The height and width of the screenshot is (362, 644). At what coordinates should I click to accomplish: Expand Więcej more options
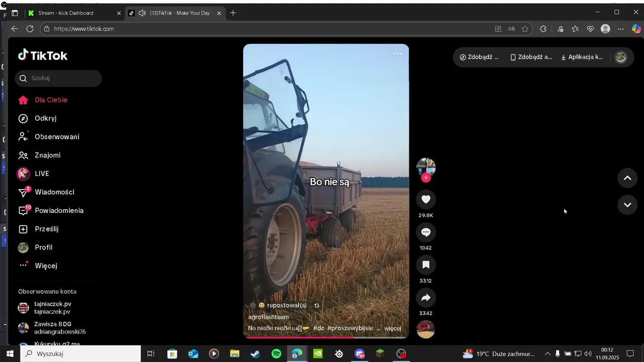click(38, 266)
